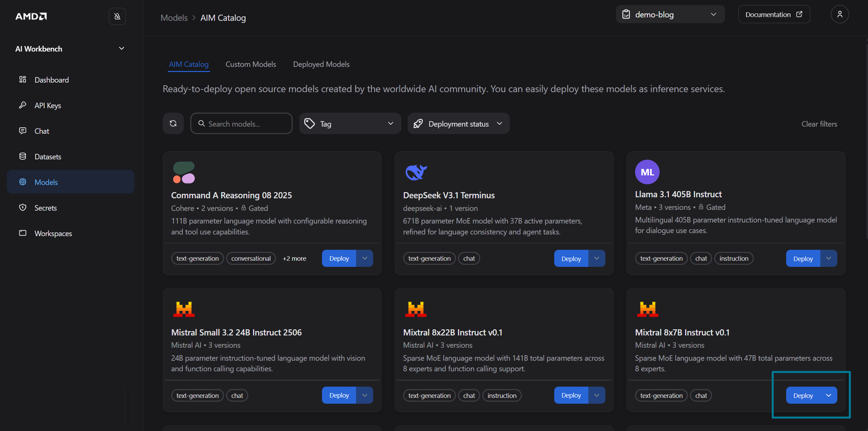Expand Deploy options for DeepSeek V3.1 Terminus
Viewport: 868px width, 431px height.
[x=596, y=258]
